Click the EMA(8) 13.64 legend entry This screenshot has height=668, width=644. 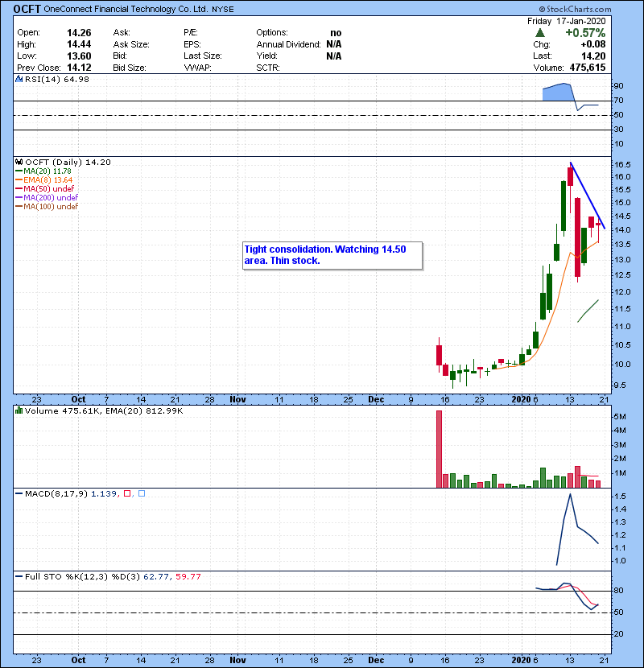44,179
